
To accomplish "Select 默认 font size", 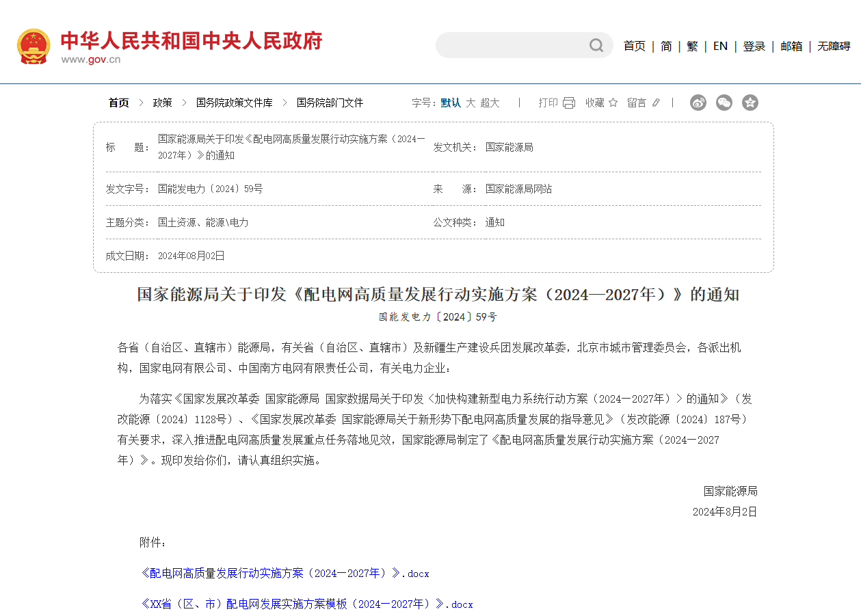I will click(451, 103).
